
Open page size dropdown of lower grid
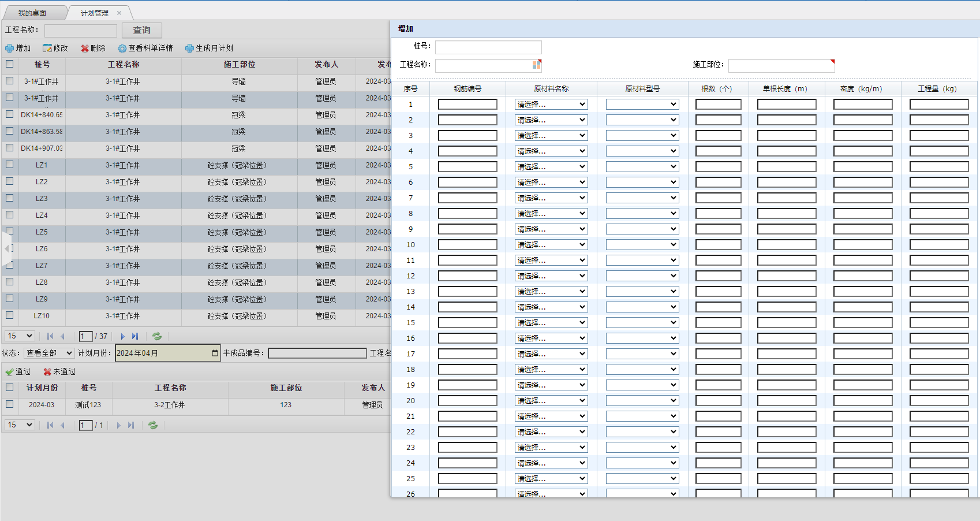point(20,425)
